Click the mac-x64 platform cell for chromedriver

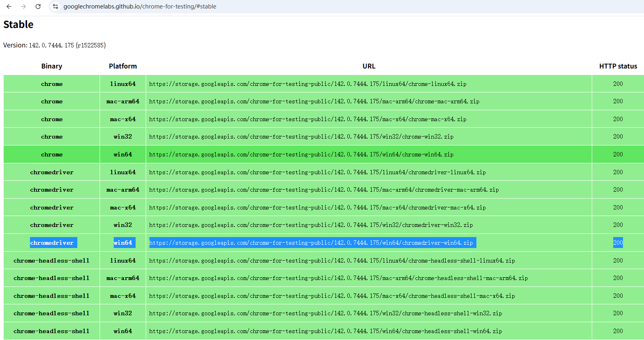(x=123, y=207)
